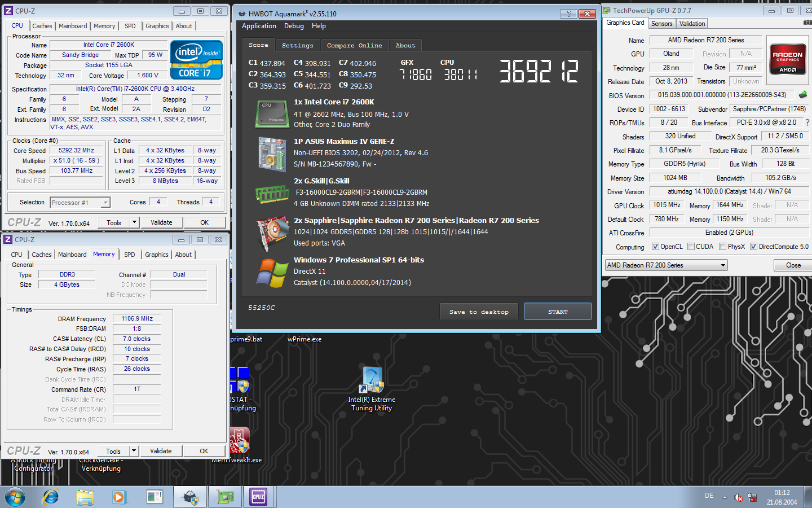
Task: Click Close button in GPU-Z
Action: pos(793,265)
